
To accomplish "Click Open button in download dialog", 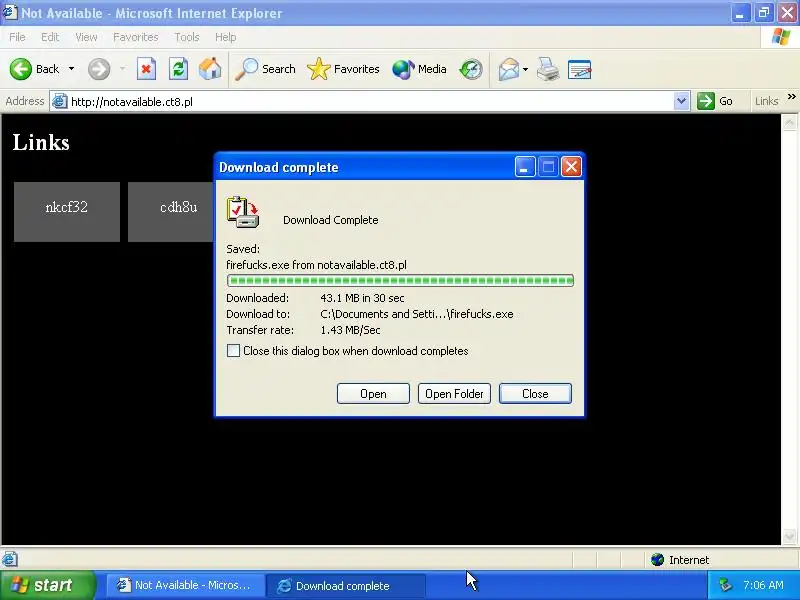I will pos(373,394).
